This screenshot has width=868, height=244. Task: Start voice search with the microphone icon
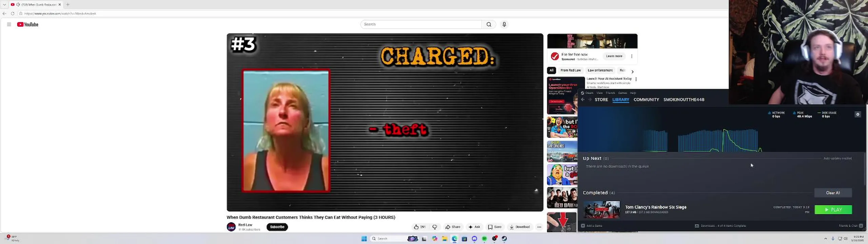point(504,24)
